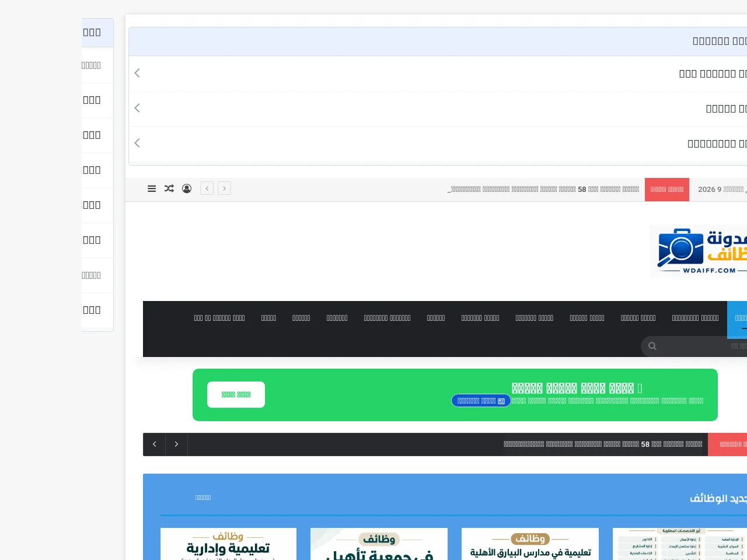Click the shuffle random-article icon
Image resolution: width=747 pixels, height=560 pixels.
coord(169,188)
